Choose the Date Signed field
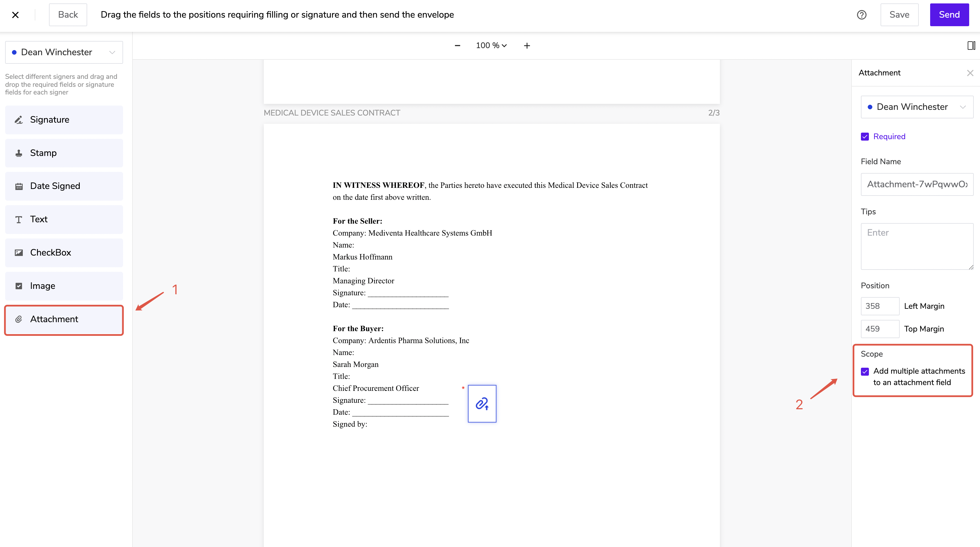980x547 pixels. [64, 186]
